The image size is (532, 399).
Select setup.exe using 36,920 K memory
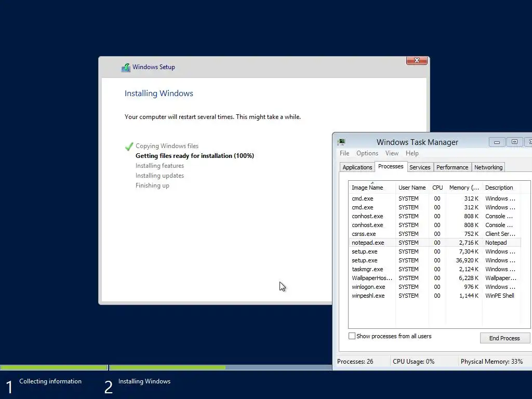tap(434, 260)
